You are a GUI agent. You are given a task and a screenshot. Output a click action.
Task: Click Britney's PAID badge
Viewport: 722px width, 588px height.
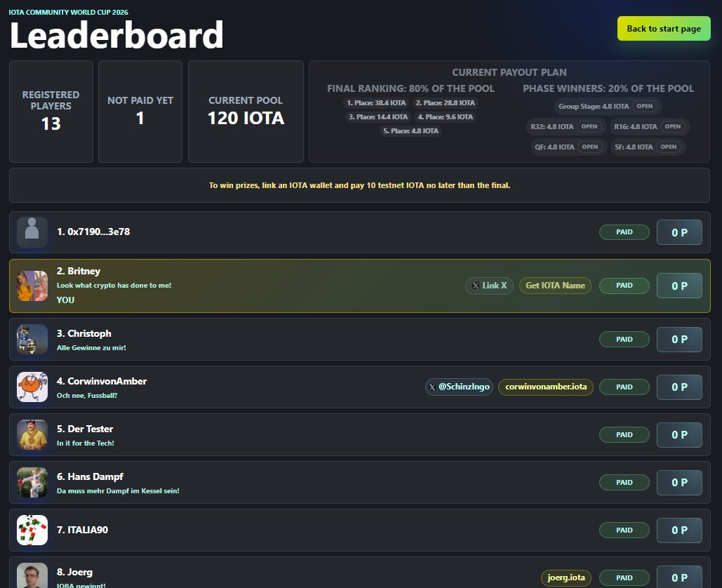[x=624, y=286]
